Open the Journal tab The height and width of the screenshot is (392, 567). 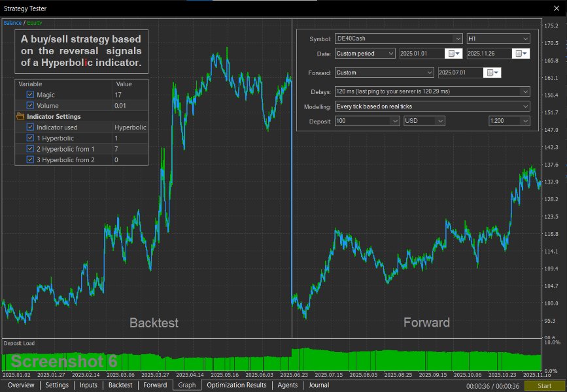(x=318, y=385)
